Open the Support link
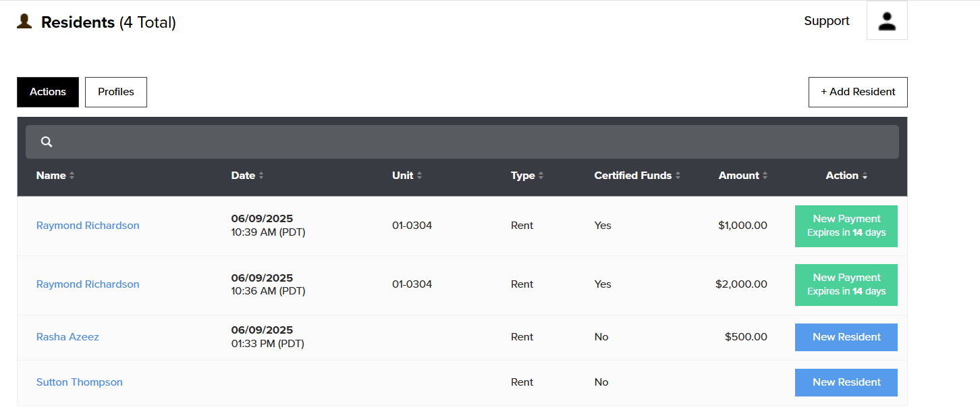980x412 pixels. coord(826,21)
